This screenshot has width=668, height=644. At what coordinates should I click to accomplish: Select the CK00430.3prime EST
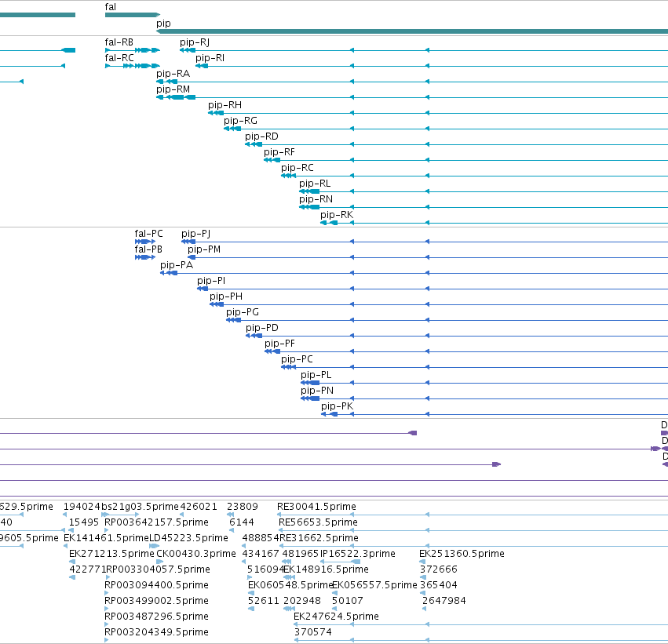coord(196,554)
